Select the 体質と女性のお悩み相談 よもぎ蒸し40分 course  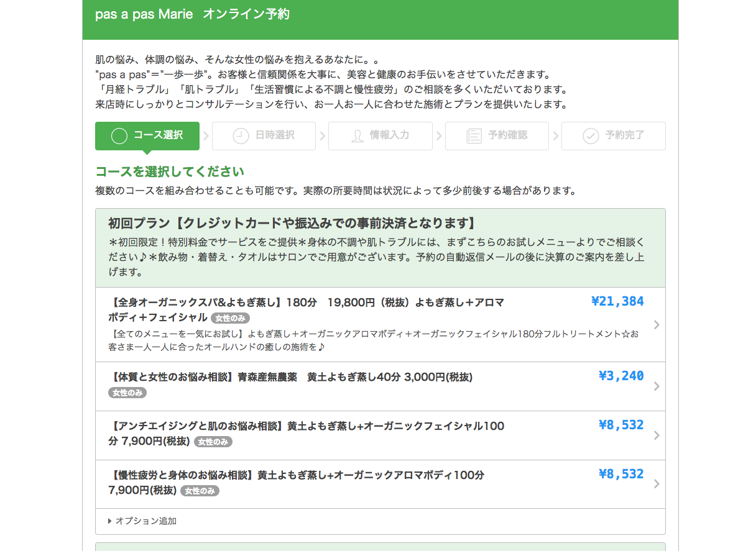(x=380, y=386)
